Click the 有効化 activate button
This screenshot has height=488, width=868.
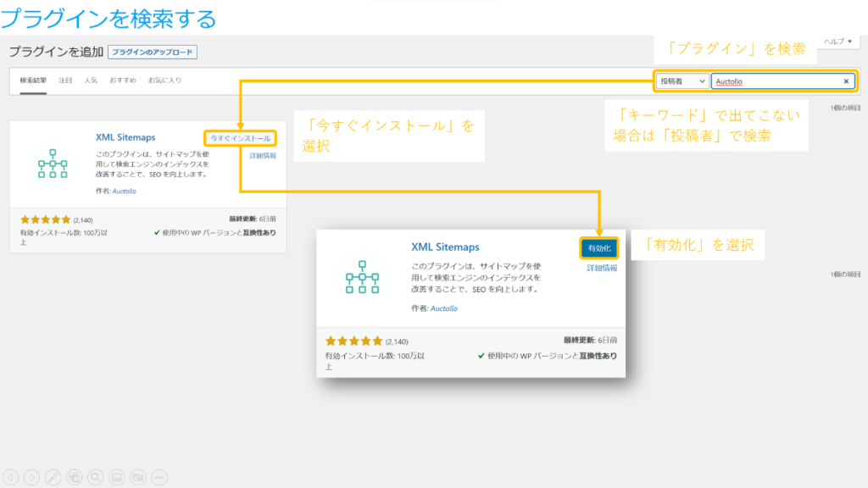click(599, 248)
